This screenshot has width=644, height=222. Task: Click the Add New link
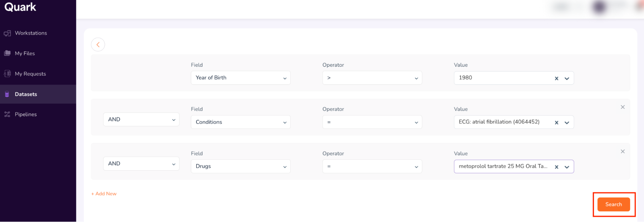click(x=104, y=194)
